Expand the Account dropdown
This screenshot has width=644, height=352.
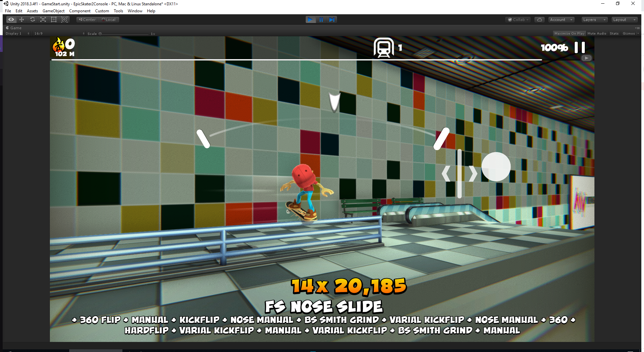[561, 20]
